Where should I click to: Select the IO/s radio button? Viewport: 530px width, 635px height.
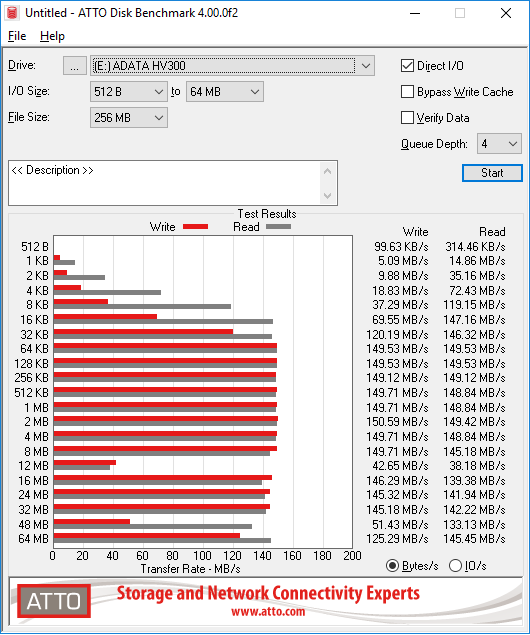tap(456, 565)
